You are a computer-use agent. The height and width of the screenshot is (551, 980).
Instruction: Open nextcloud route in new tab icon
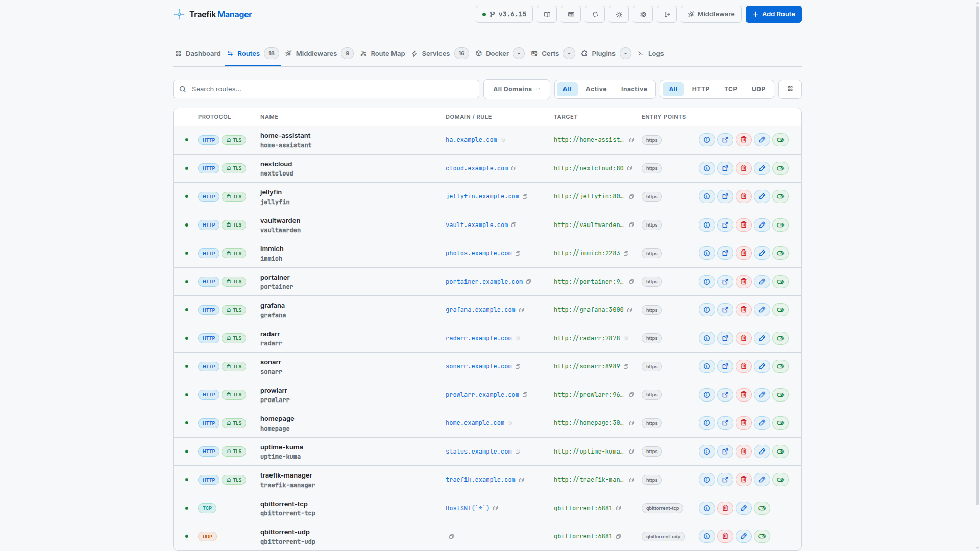(x=725, y=168)
